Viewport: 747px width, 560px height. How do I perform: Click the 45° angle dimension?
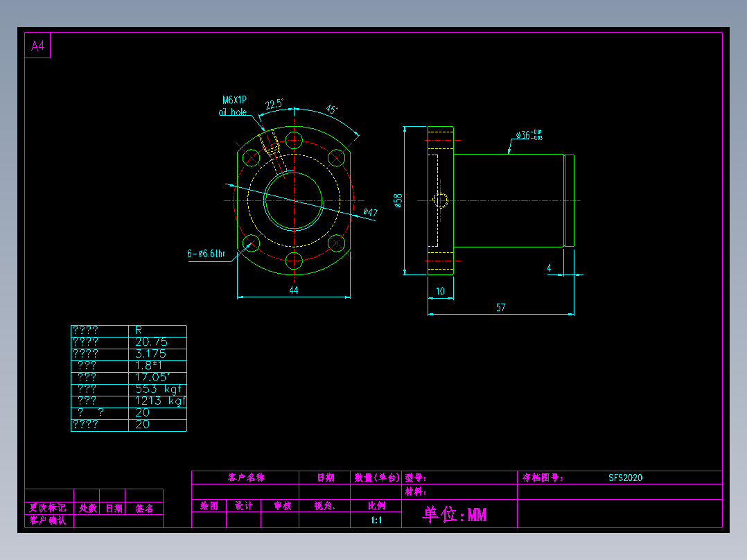[332, 109]
